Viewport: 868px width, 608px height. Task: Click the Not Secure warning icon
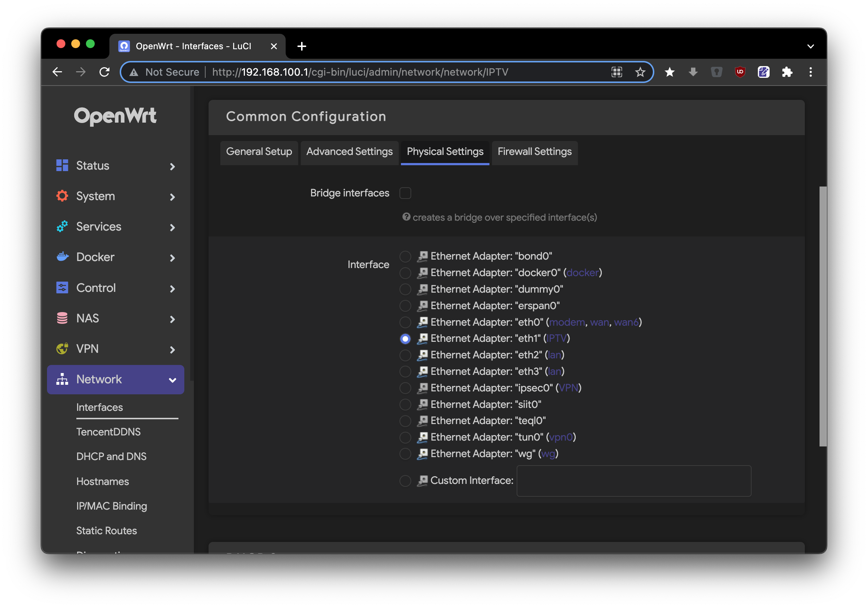[x=134, y=72]
